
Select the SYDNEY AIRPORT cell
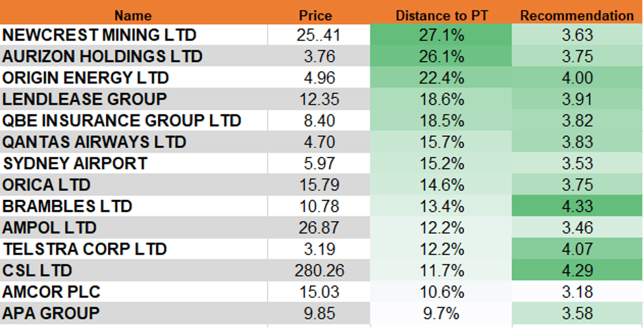[x=133, y=163]
